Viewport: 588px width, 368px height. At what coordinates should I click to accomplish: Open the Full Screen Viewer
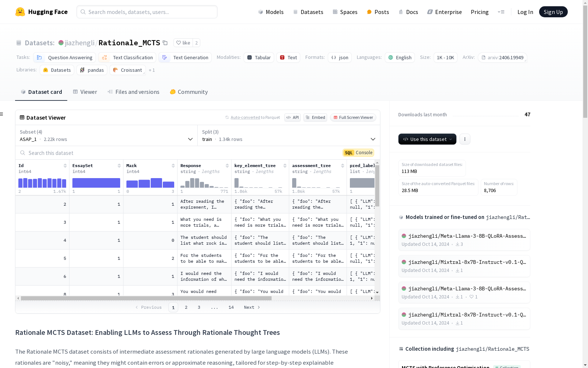(x=353, y=117)
